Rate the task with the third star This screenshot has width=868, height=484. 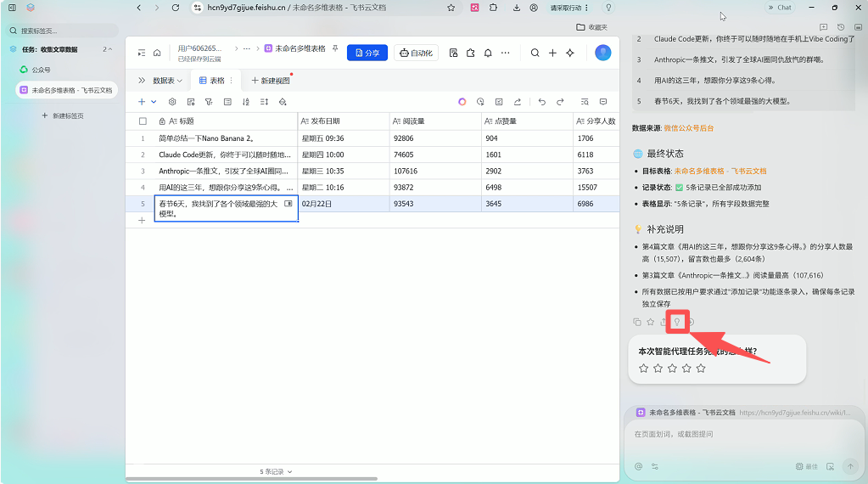point(672,369)
